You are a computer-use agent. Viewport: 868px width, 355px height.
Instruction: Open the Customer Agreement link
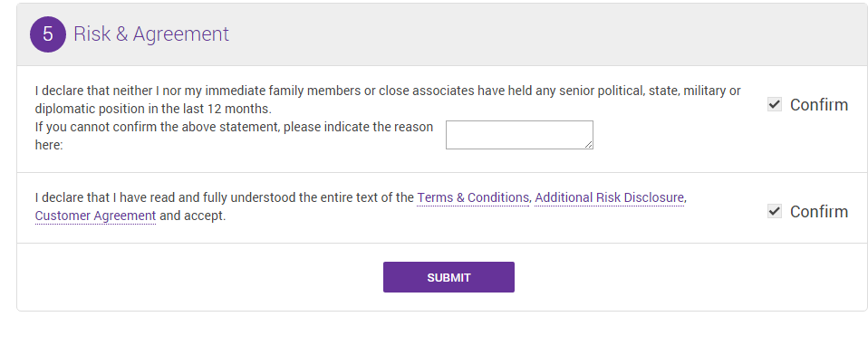pyautogui.click(x=95, y=216)
